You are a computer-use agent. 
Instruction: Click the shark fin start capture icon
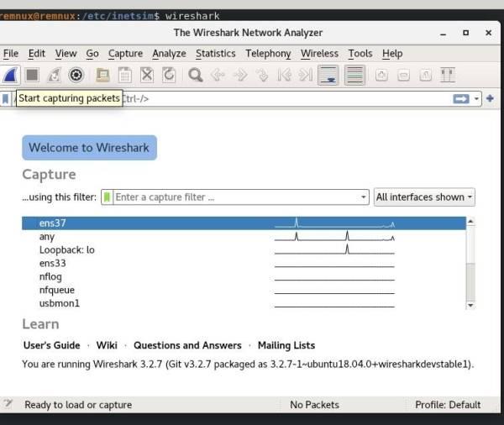click(10, 76)
